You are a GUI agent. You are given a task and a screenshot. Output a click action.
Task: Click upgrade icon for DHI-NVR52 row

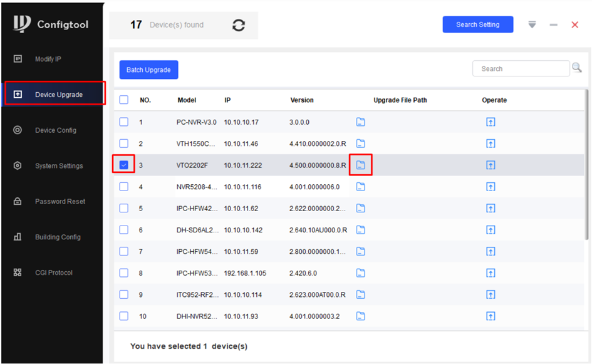(491, 316)
